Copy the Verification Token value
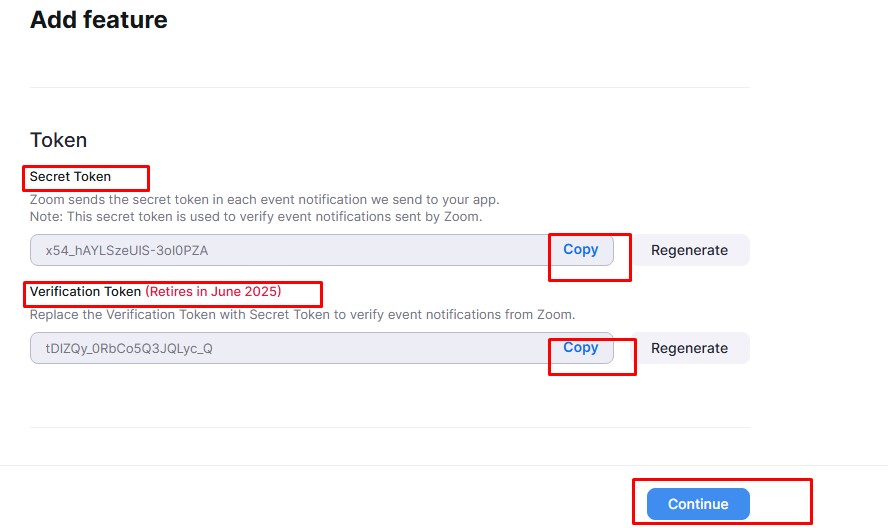Image resolution: width=888 pixels, height=528 pixels. [x=580, y=347]
